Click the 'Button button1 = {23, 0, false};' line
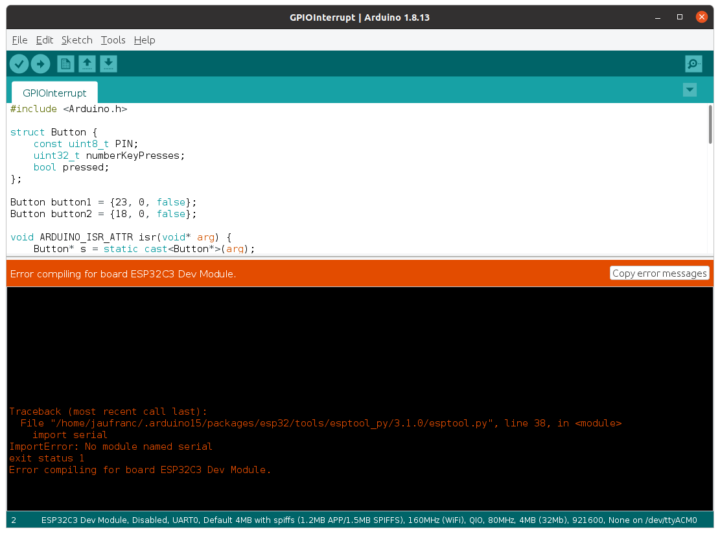This screenshot has height=534, width=720. (103, 202)
